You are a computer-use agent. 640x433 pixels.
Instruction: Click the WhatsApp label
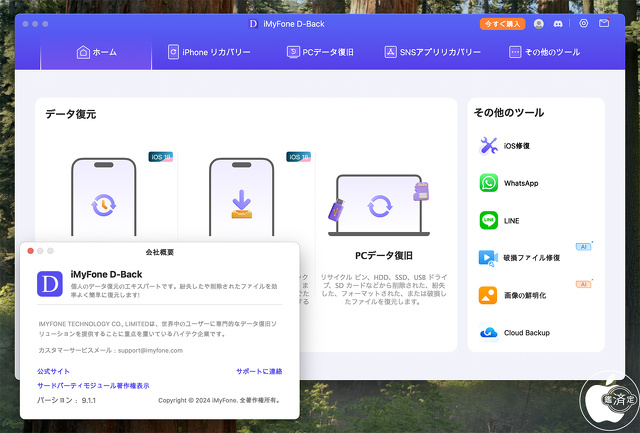point(521,183)
